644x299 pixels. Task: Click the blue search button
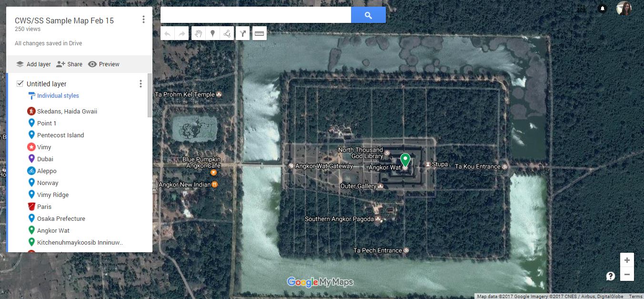coord(368,15)
